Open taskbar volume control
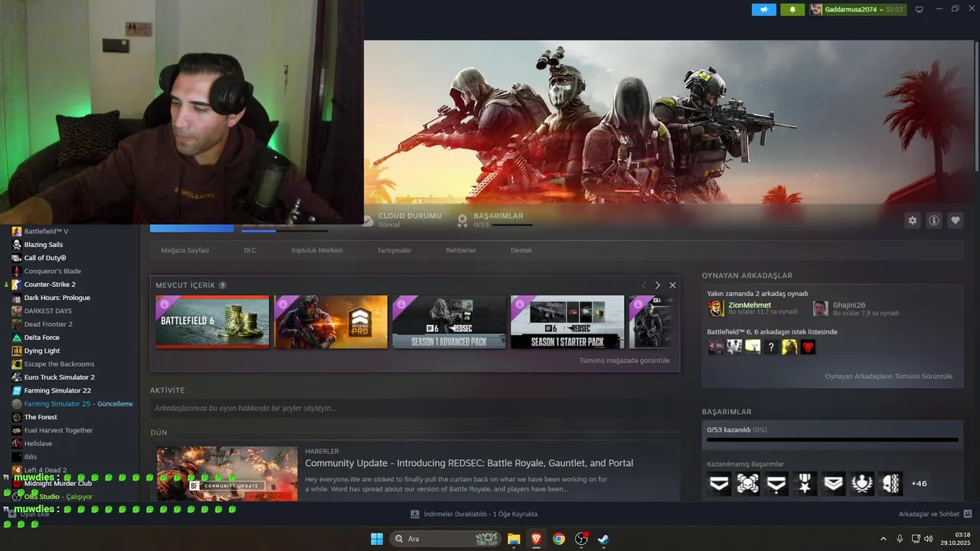The image size is (980, 551). click(x=929, y=539)
